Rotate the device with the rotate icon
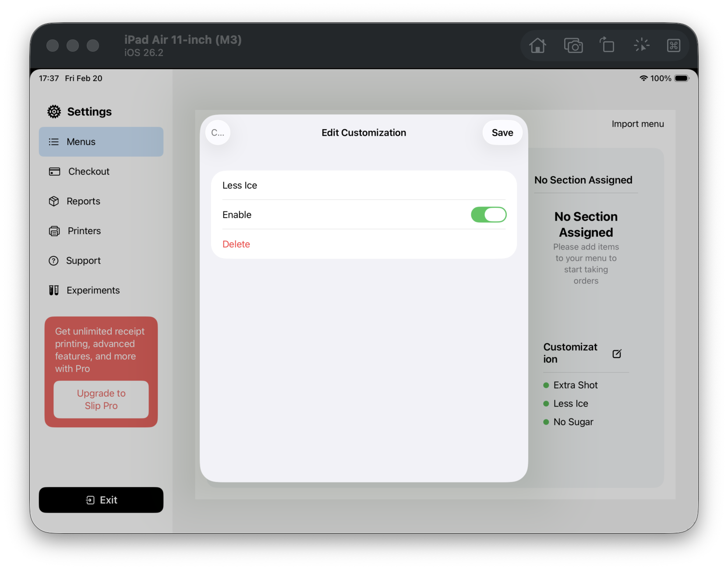728x570 pixels. click(x=607, y=45)
